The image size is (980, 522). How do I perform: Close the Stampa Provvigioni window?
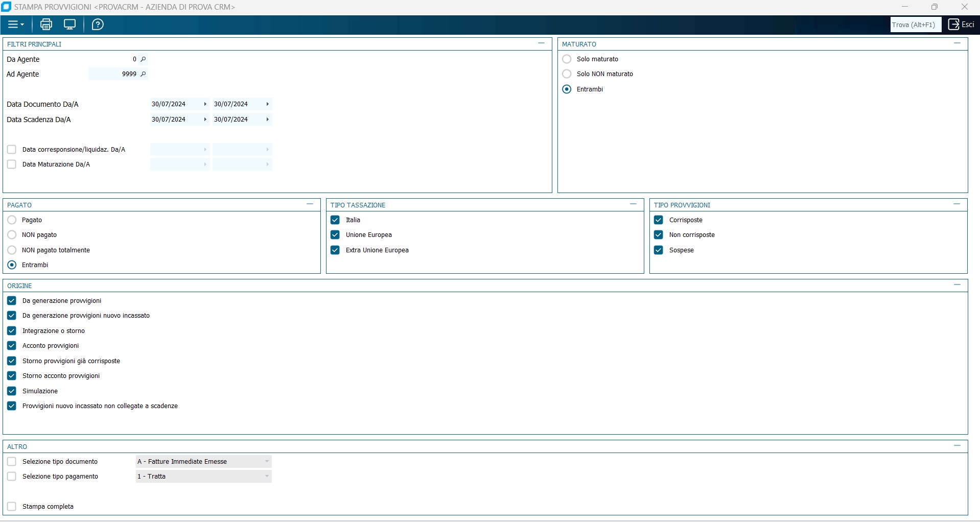pyautogui.click(x=965, y=7)
